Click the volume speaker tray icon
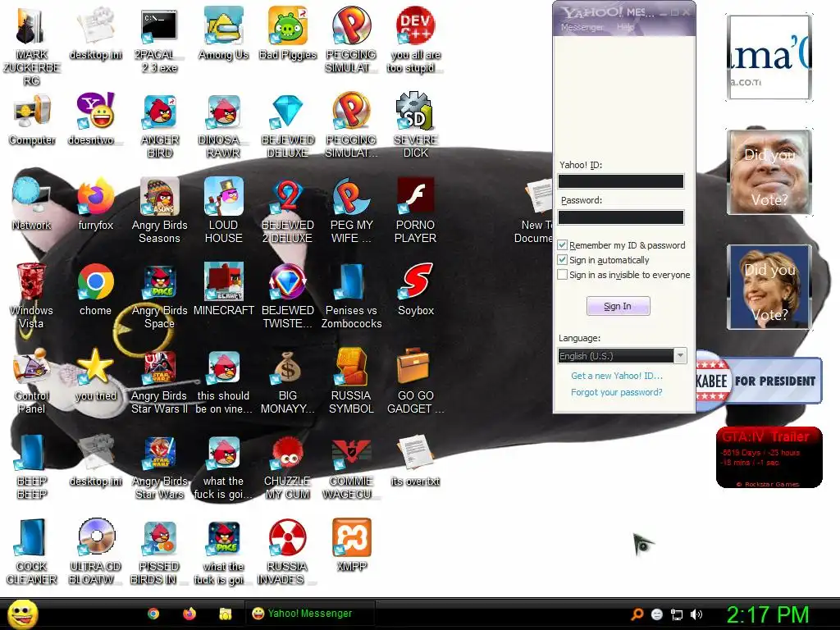 696,614
